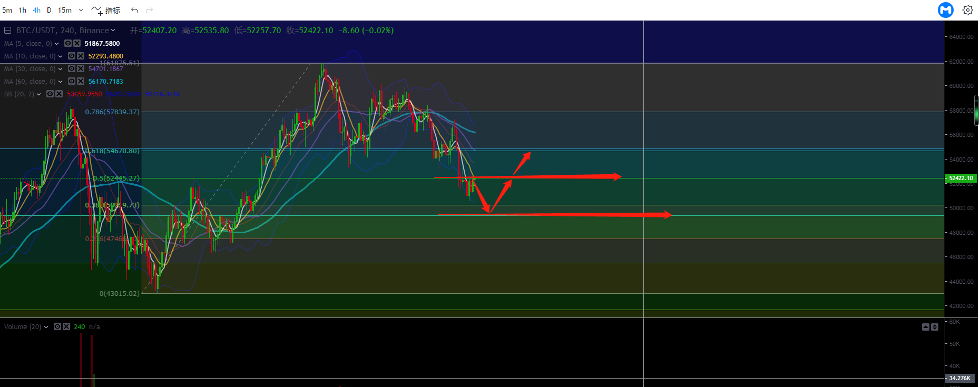Viewport: 980px width, 387px height.
Task: Click the MA 60 value 56170.7183
Action: click(x=106, y=82)
